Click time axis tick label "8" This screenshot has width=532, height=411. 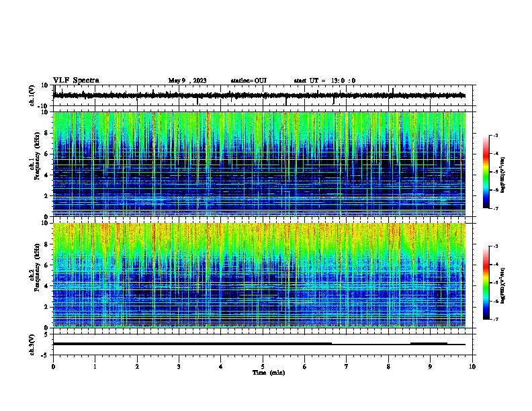[388, 367]
